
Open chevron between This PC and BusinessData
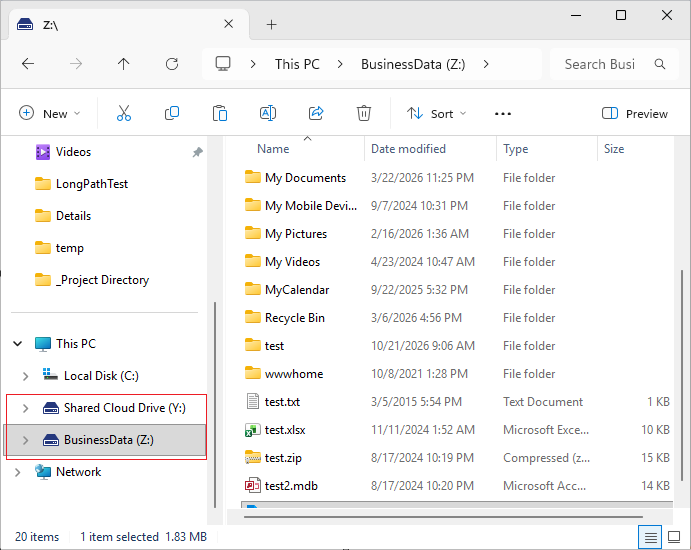click(340, 64)
